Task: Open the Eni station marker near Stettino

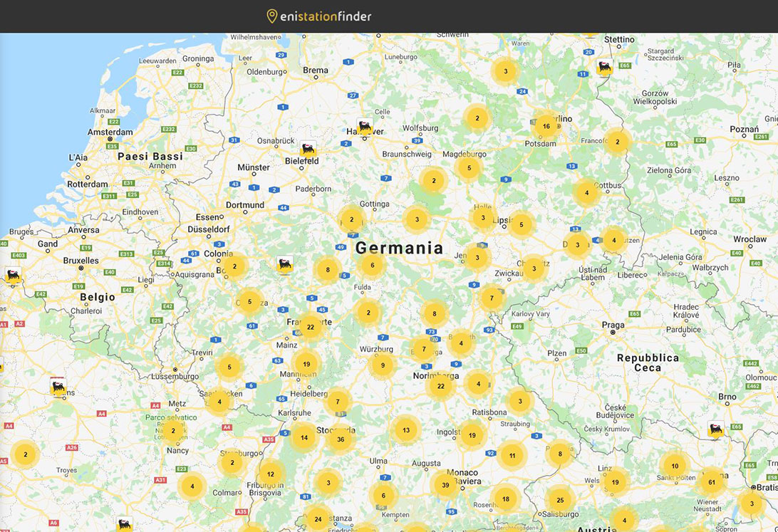Action: 604,68
